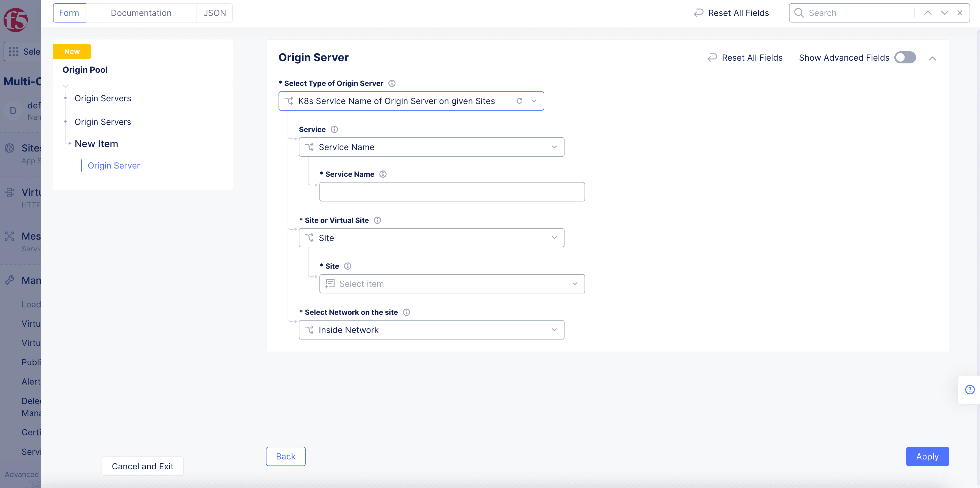Click the reset fields circular arrow icon
The width and height of the screenshot is (980, 488).
[712, 57]
